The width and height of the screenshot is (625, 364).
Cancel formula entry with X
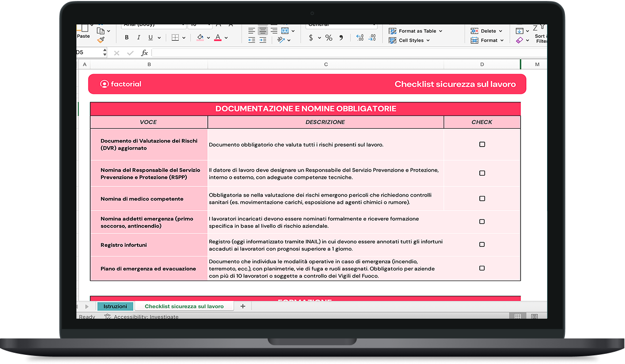coord(117,53)
